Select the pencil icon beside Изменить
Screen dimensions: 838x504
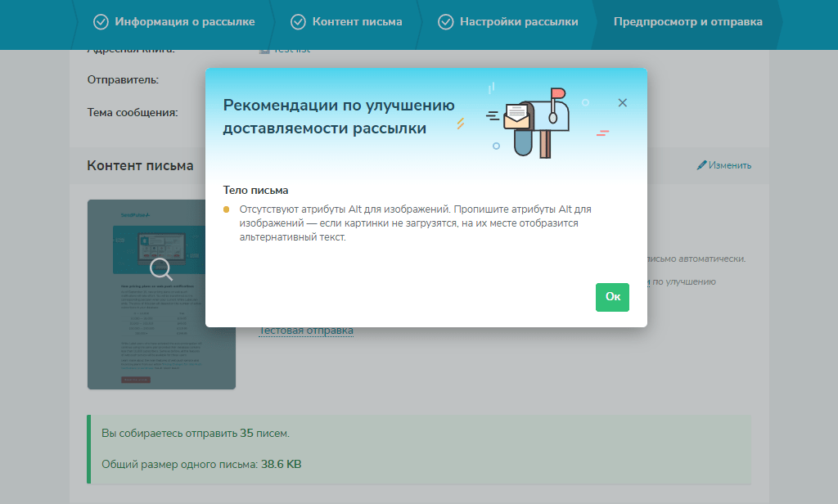701,164
